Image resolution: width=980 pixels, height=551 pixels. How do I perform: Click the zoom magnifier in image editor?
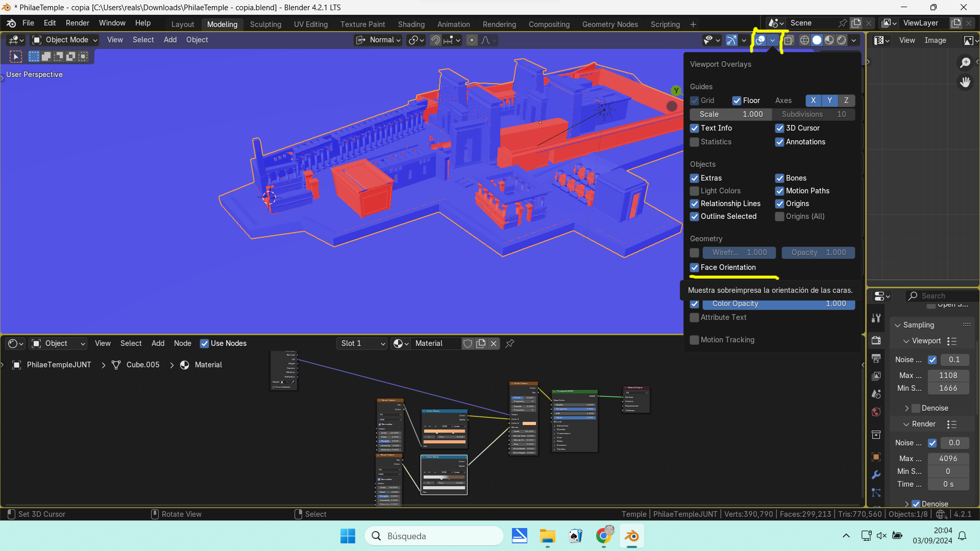tap(965, 62)
